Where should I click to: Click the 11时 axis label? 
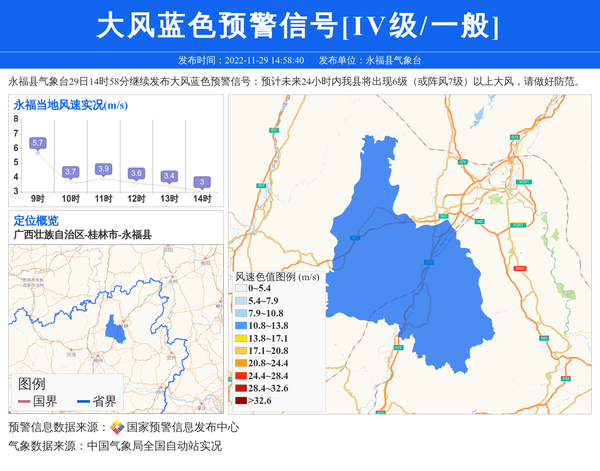(x=103, y=199)
